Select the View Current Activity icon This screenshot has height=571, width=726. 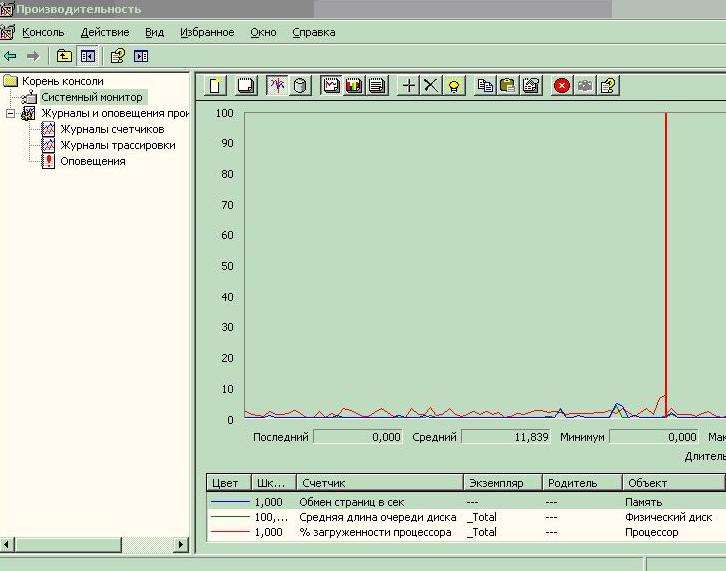277,86
